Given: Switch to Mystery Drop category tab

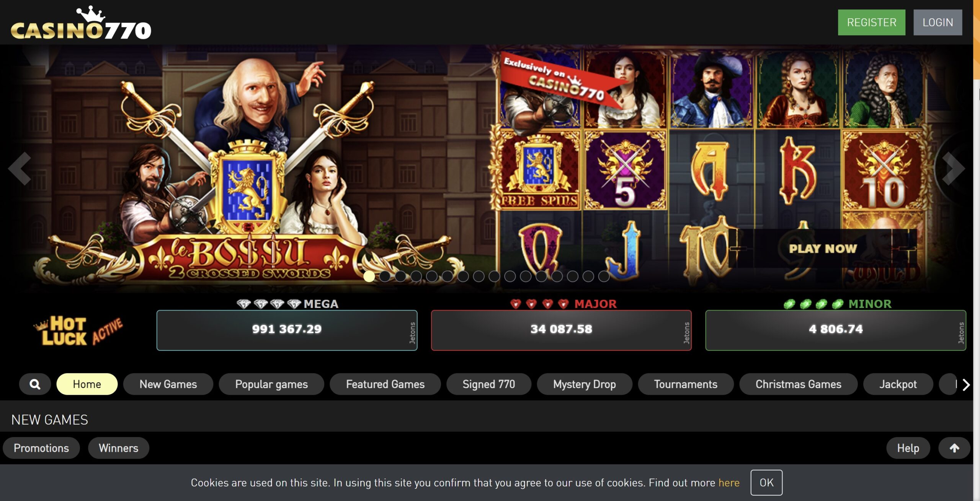Looking at the screenshot, I should (x=585, y=384).
